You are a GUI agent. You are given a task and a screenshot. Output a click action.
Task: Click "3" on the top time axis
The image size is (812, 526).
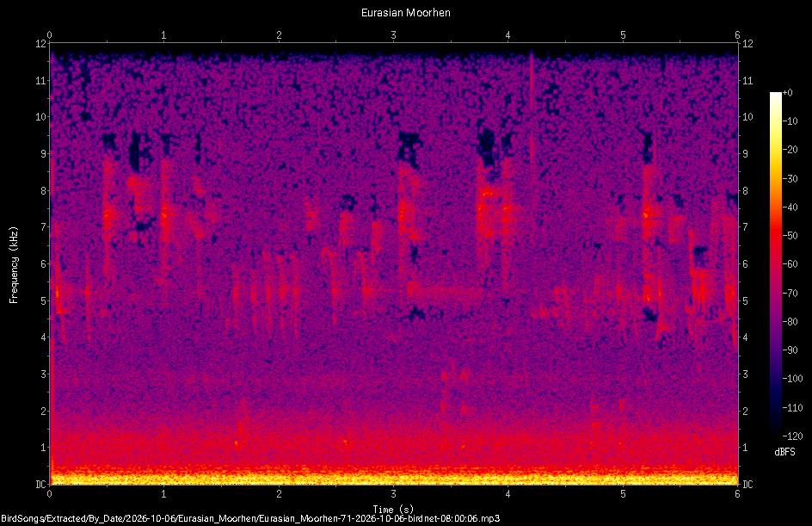[394, 35]
